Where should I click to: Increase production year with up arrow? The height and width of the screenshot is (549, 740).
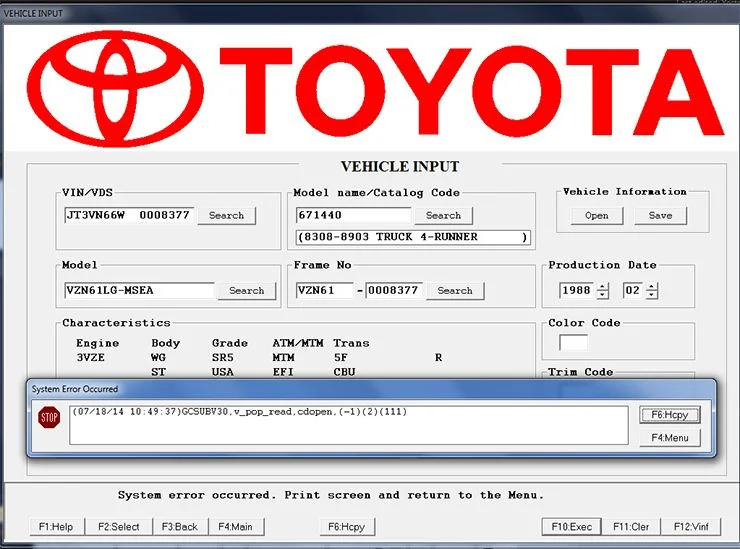click(x=602, y=287)
